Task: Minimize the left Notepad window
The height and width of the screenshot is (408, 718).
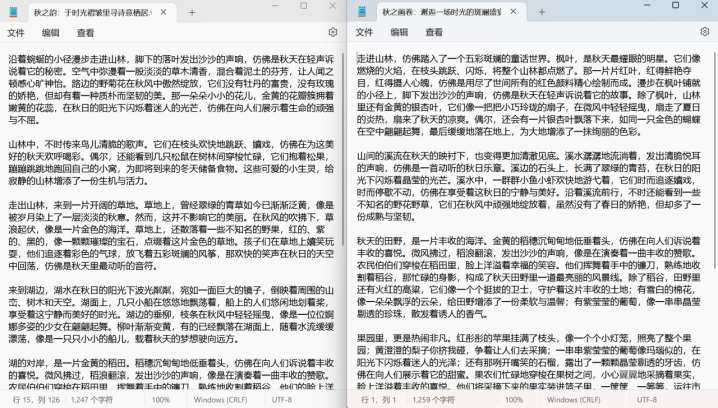Action: [x=275, y=6]
